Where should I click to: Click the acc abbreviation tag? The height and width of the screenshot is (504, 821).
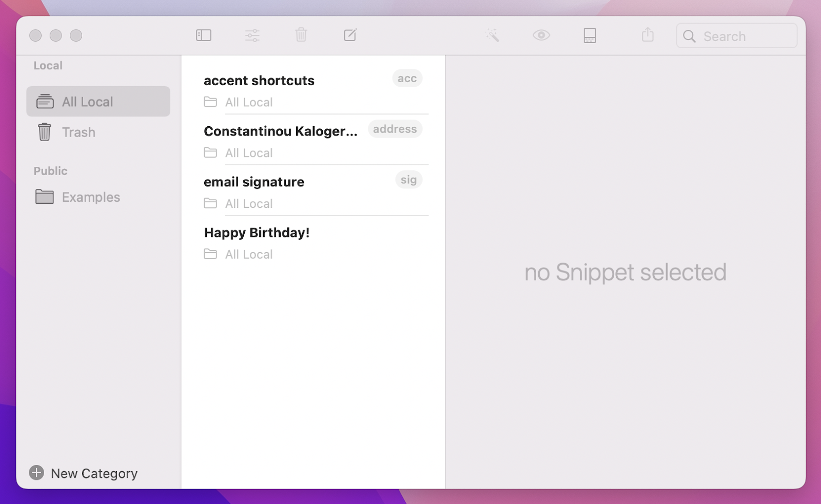pos(407,78)
